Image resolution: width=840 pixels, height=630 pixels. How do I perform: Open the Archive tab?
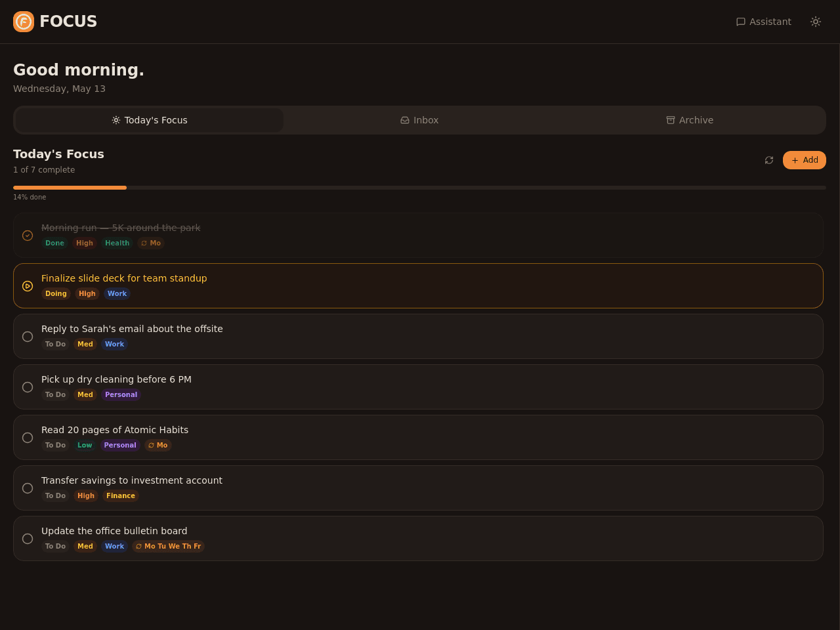coord(690,120)
